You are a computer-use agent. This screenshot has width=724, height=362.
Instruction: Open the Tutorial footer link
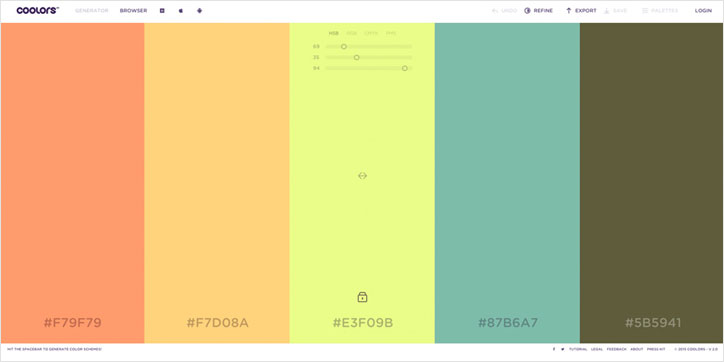click(578, 349)
